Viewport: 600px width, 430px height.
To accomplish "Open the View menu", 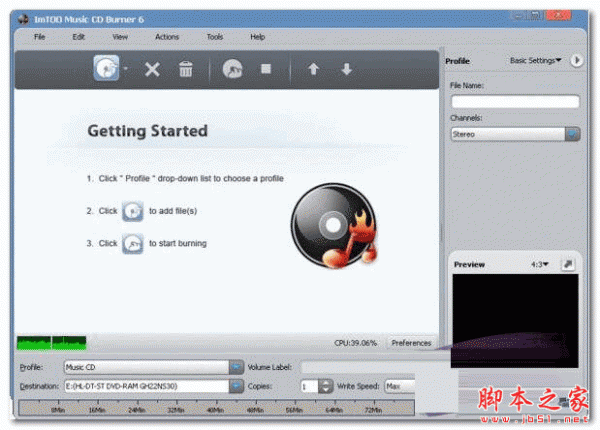I will (120, 37).
